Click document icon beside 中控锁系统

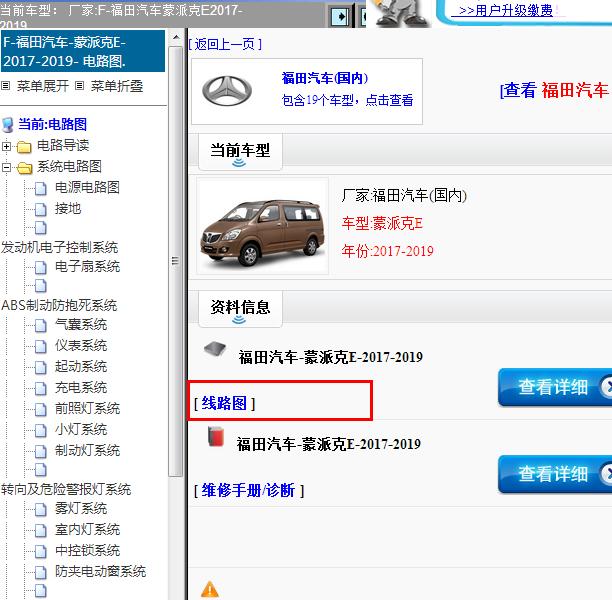click(41, 551)
